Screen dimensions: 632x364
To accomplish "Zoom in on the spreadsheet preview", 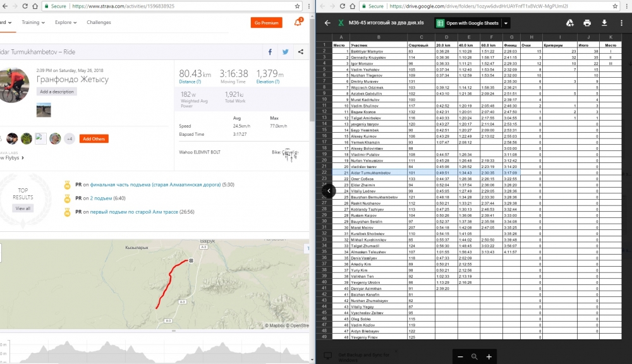I will (489, 356).
